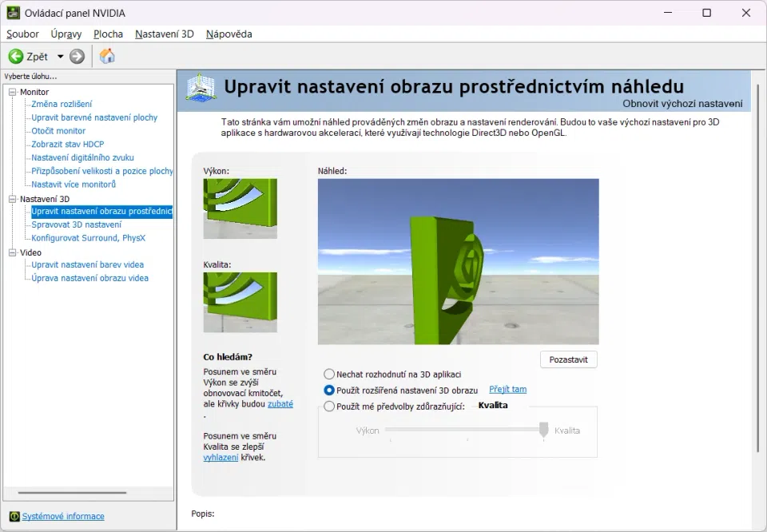Open the Plocha menu
The image size is (767, 532).
tap(108, 34)
